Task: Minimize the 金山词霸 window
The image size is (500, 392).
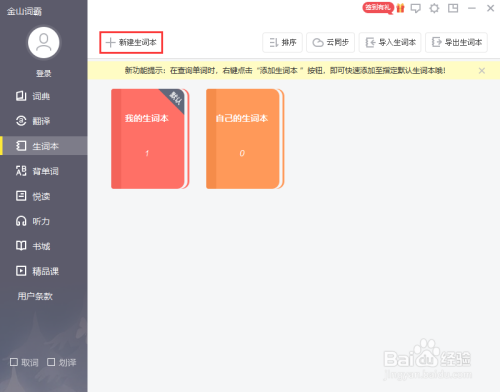Action: click(x=472, y=8)
